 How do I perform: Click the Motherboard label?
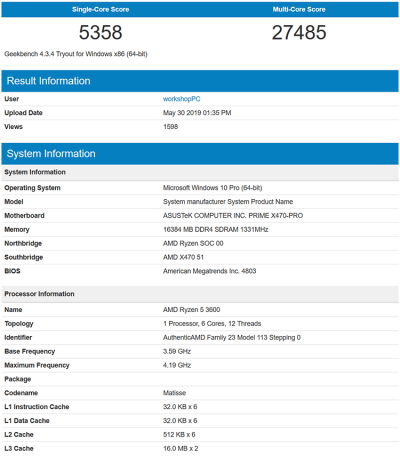coord(24,216)
